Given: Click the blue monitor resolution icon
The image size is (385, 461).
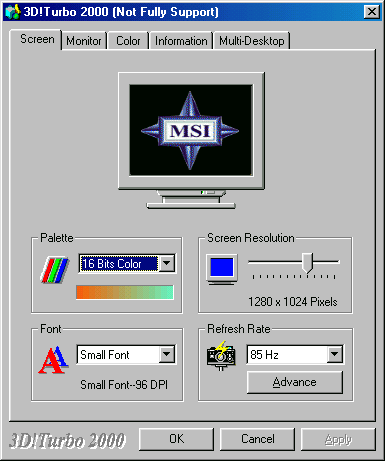Looking at the screenshot, I should pyautogui.click(x=222, y=269).
